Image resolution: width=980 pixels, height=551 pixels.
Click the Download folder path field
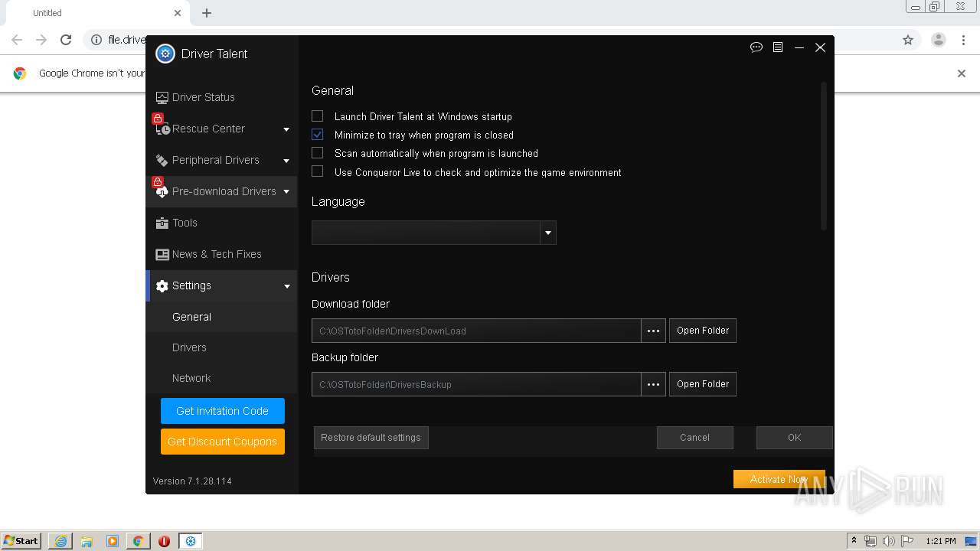tap(476, 331)
